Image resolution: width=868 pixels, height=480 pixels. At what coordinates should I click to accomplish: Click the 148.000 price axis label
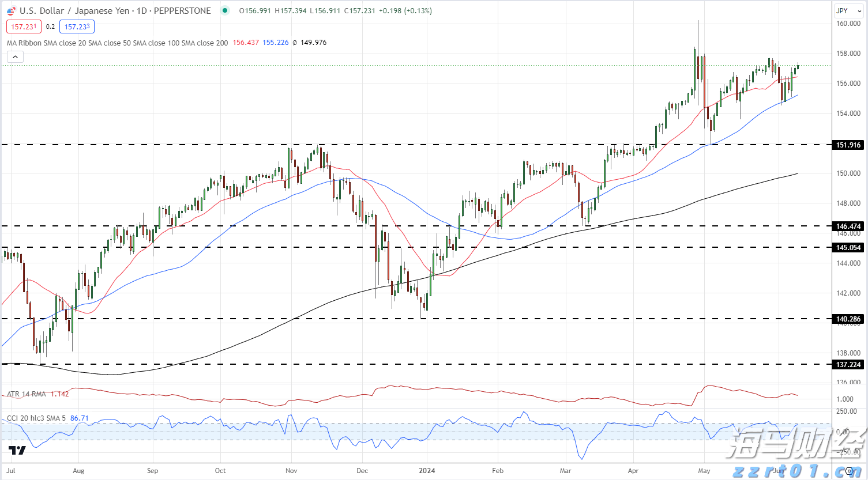[848, 203]
